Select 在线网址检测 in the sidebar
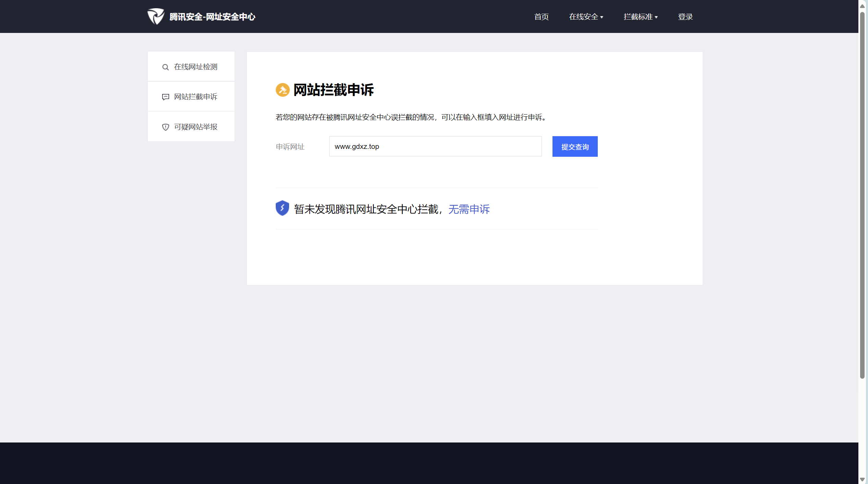This screenshot has width=868, height=484. point(195,67)
